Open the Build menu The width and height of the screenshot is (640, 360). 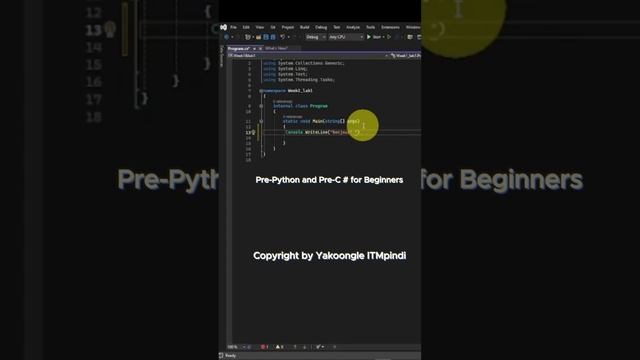[304, 27]
